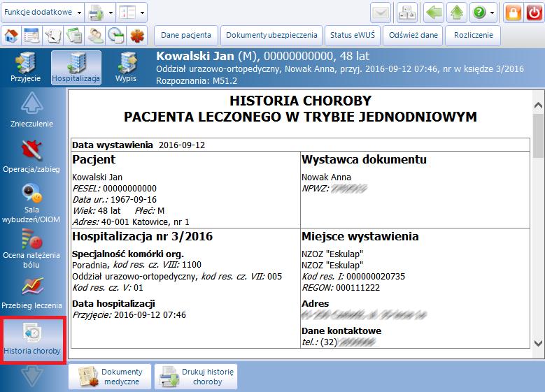Switch to Hospitalizacja tab
Viewport: 545px width, 392px height.
click(x=76, y=67)
